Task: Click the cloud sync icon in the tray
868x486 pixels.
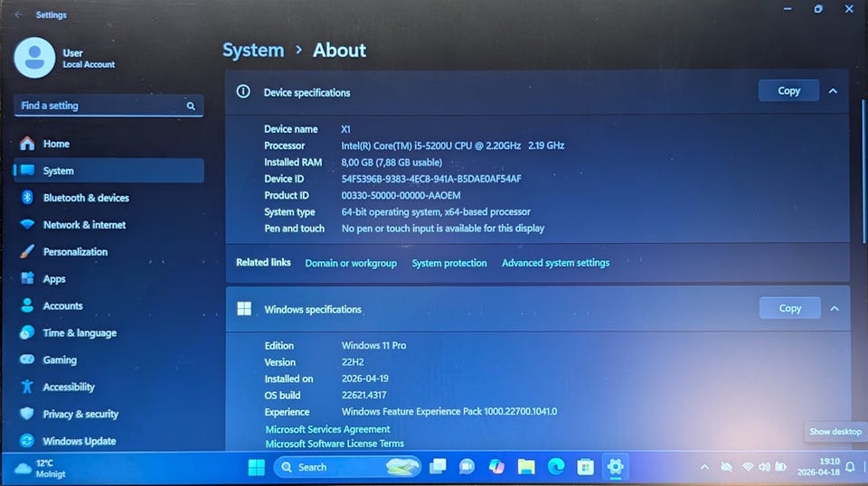Action: click(726, 468)
